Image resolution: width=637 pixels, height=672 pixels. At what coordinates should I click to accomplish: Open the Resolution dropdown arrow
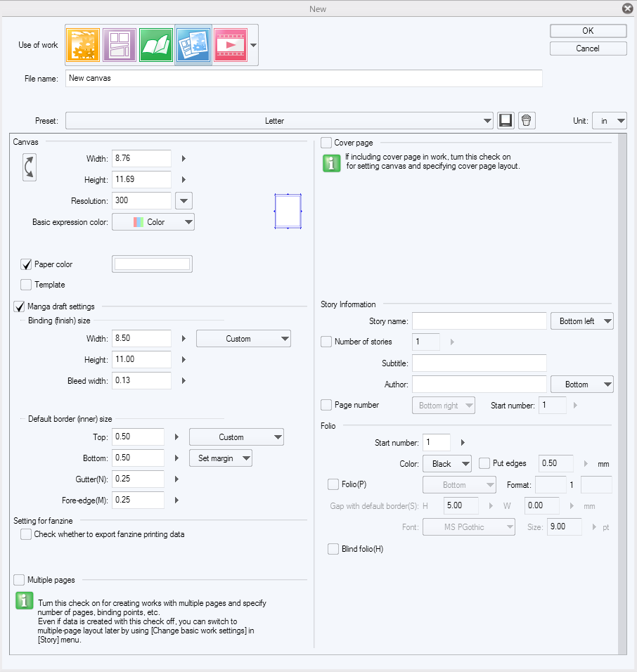(x=184, y=200)
